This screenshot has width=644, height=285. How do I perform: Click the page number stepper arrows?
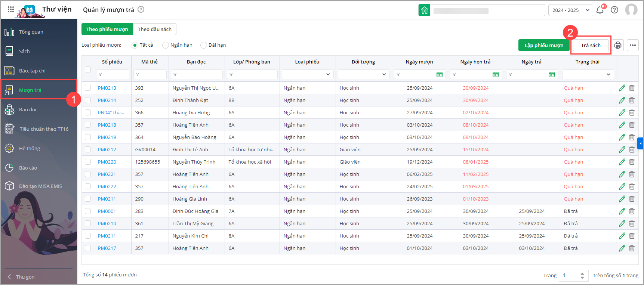(582, 275)
